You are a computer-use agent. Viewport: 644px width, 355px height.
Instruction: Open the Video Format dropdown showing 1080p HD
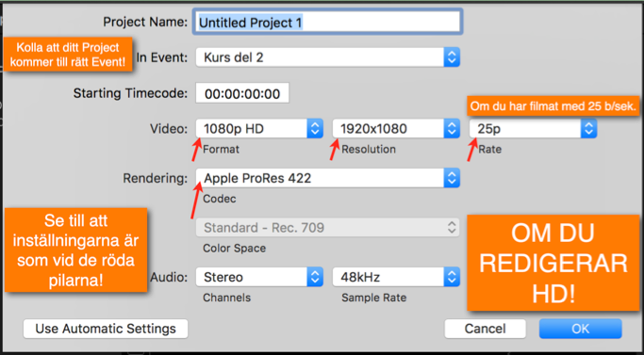coord(259,128)
